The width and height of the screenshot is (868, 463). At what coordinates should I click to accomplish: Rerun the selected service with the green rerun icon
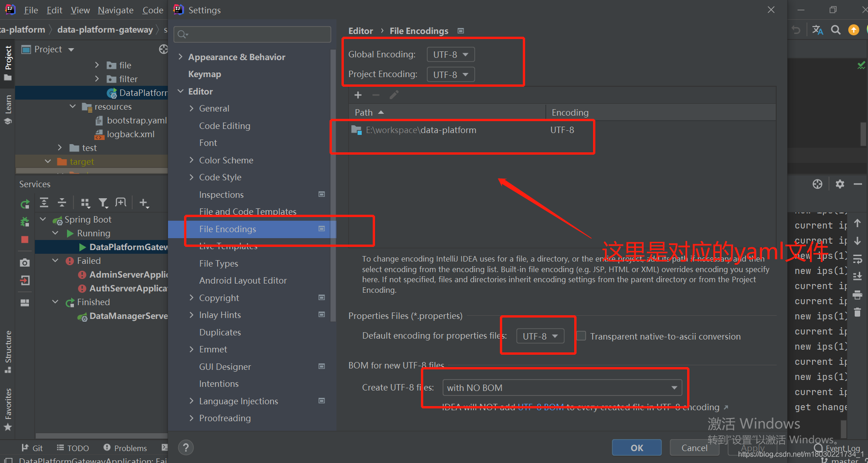pyautogui.click(x=25, y=204)
